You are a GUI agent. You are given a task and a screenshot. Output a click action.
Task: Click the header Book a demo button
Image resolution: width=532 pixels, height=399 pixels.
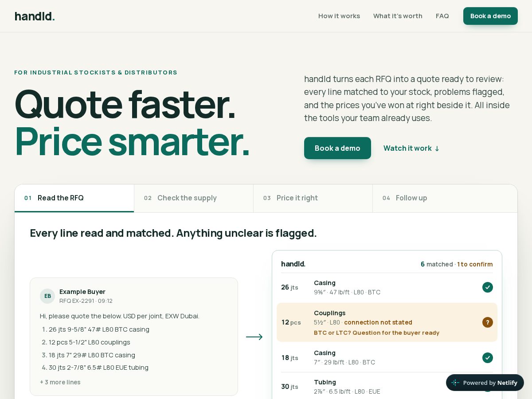[490, 16]
